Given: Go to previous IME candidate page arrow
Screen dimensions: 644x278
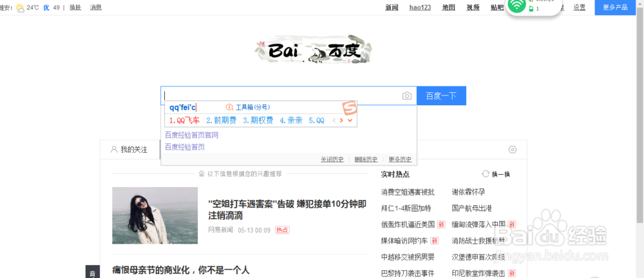Looking at the screenshot, I should tap(334, 121).
